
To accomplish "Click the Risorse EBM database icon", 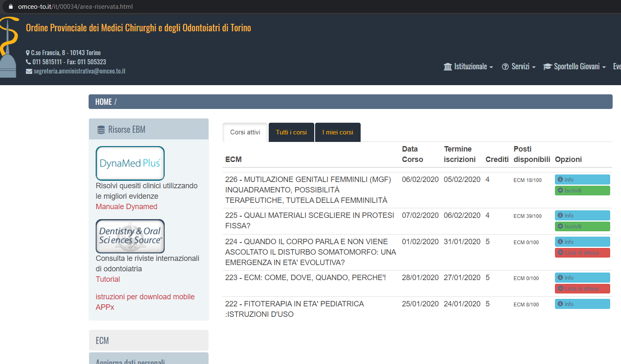I will 101,130.
